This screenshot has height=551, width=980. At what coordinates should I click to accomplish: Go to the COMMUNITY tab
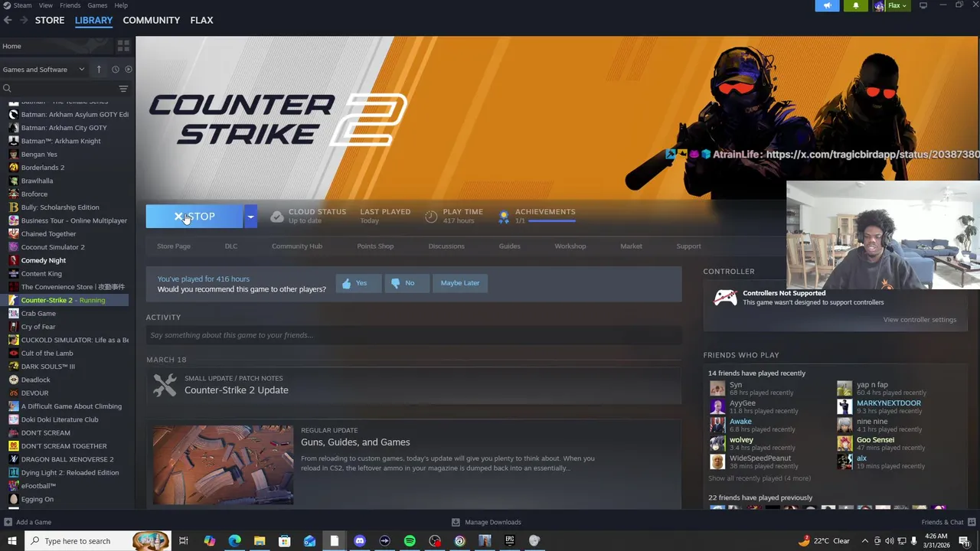pyautogui.click(x=152, y=20)
